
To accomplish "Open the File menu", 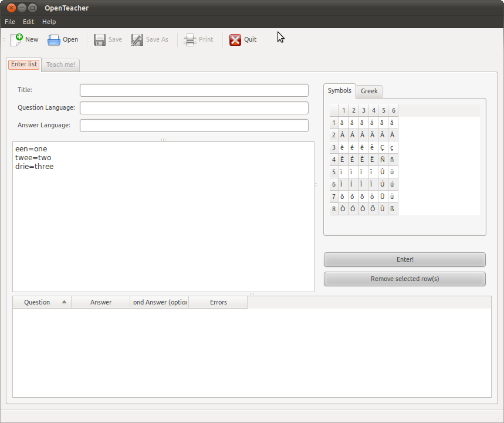I will click(10, 22).
